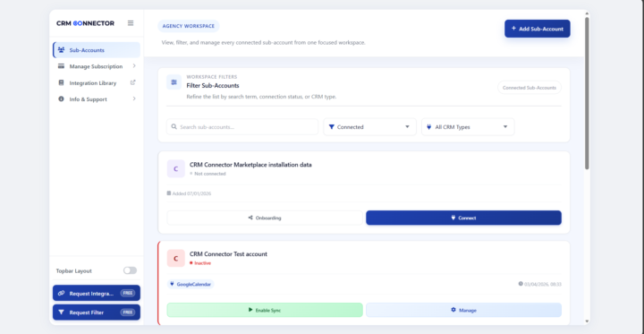Click the Info & Support info icon
Image resolution: width=644 pixels, height=334 pixels.
pos(61,99)
